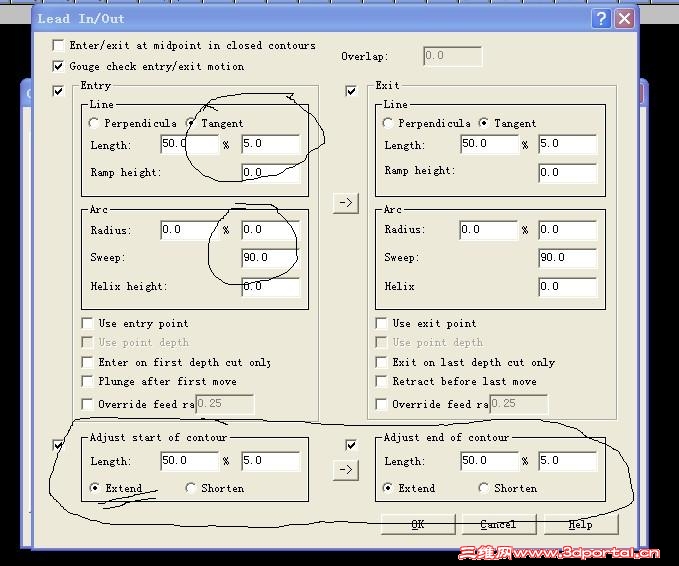This screenshot has height=566, width=679.
Task: Select Perpendicular for Exit line
Action: pyautogui.click(x=388, y=123)
